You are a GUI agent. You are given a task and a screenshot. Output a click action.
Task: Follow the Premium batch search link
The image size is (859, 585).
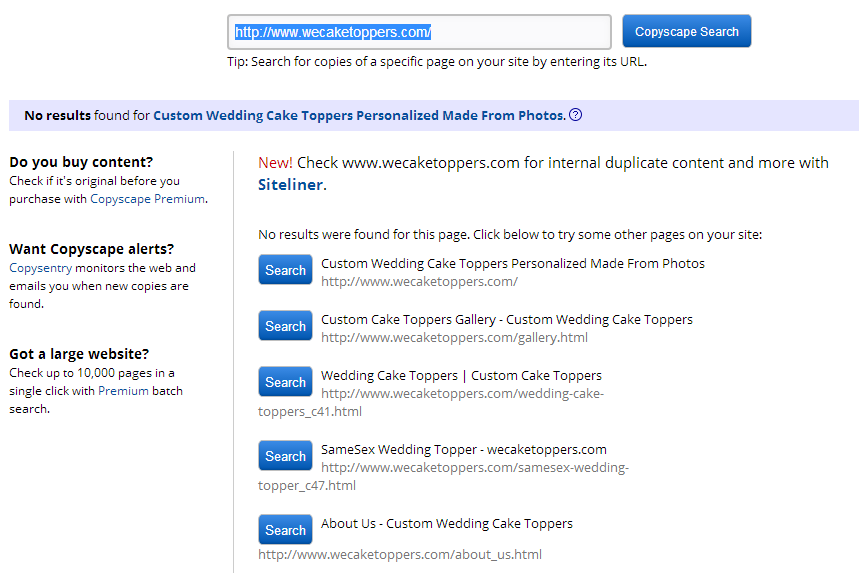click(x=123, y=391)
